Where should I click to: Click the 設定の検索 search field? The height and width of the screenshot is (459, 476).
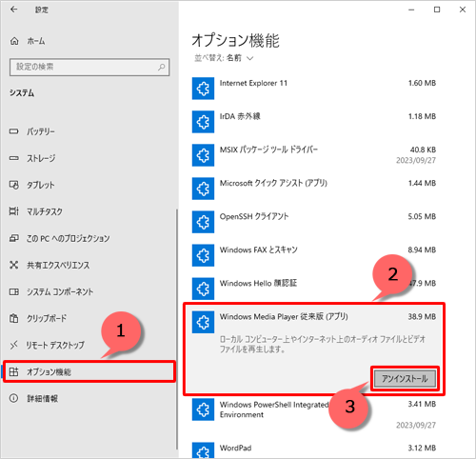pyautogui.click(x=89, y=67)
